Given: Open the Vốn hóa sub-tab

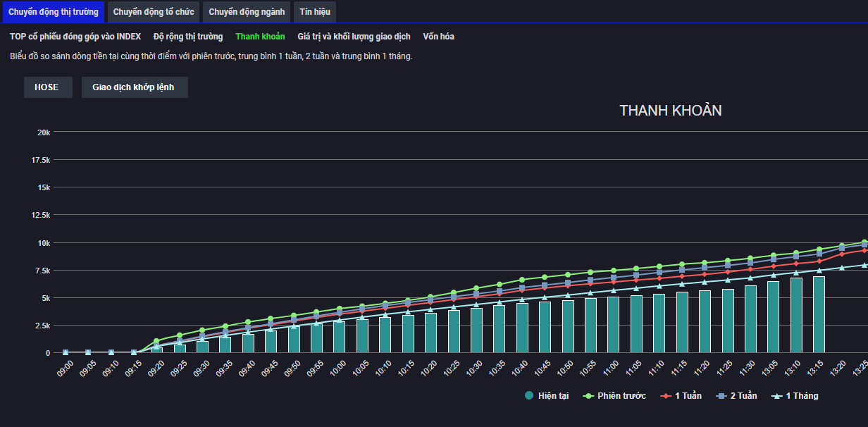Looking at the screenshot, I should coord(438,37).
